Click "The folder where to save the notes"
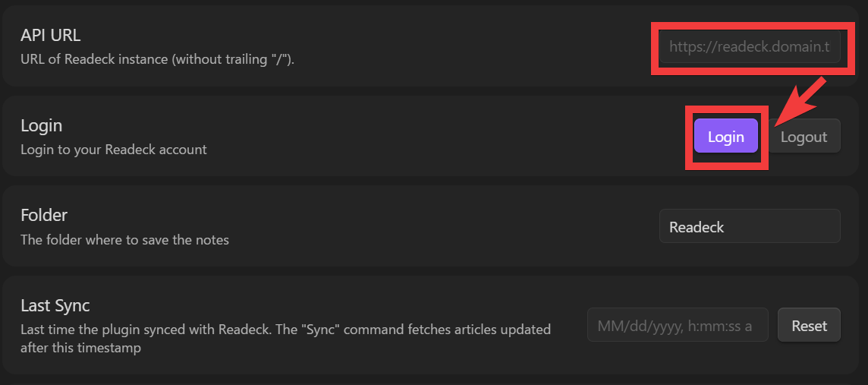Screen dimensions: 868x385 click(124, 240)
